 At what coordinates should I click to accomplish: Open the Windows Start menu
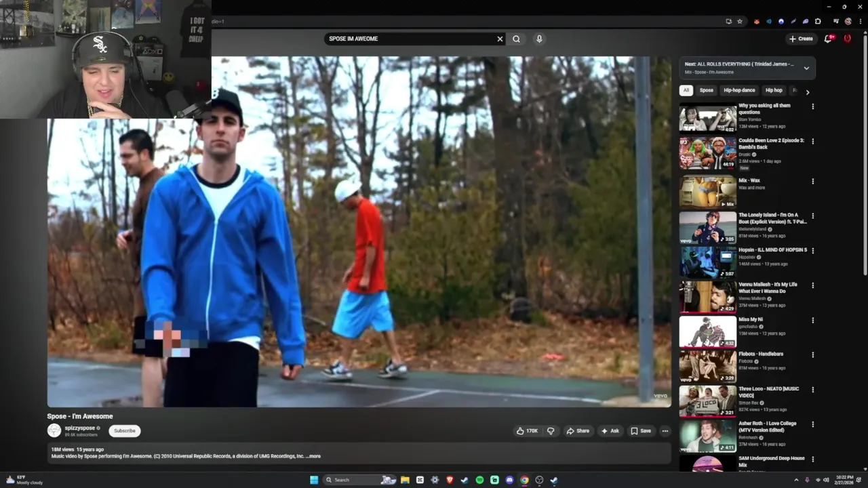pyautogui.click(x=314, y=480)
